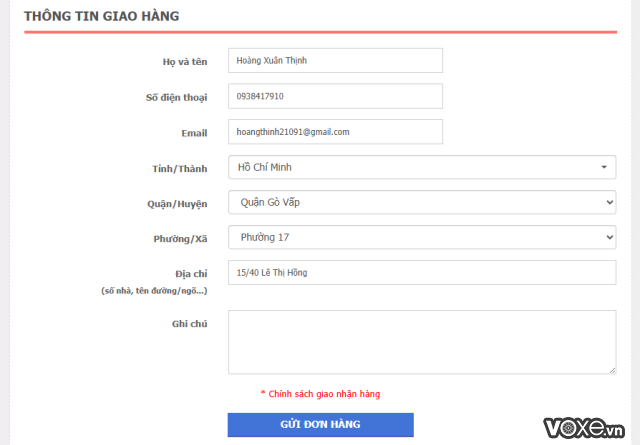Click the 'Phường/Xã' text label
This screenshot has height=445, width=640.
tap(179, 238)
